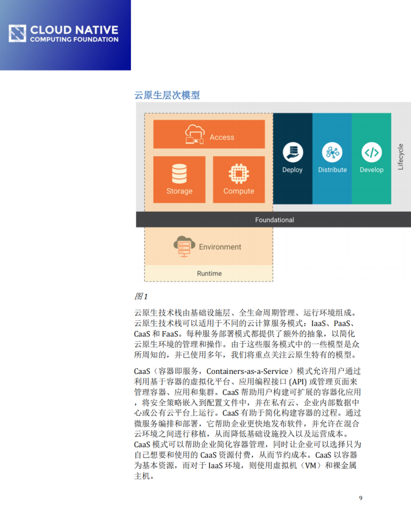Select the Runtime label strip
This screenshot has height=532, width=411.
tap(208, 273)
